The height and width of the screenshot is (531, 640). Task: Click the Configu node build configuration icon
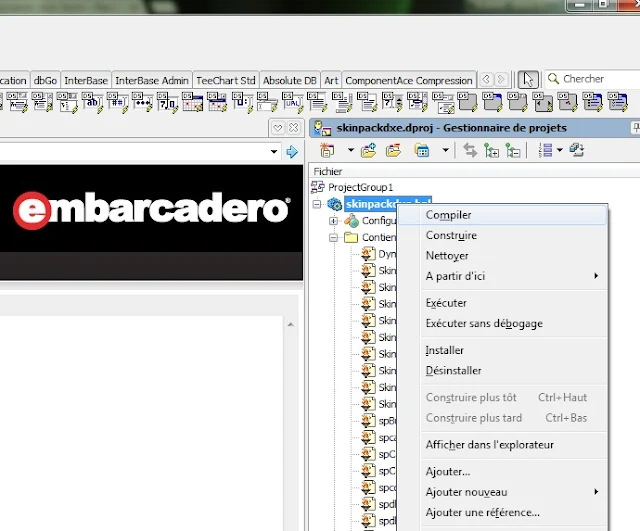pyautogui.click(x=351, y=220)
